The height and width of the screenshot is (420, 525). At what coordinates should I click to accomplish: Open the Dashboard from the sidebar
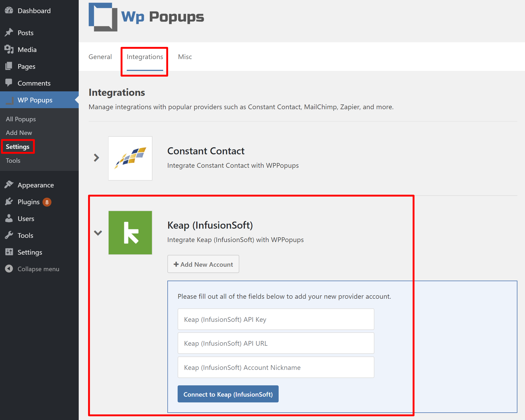pos(9,10)
